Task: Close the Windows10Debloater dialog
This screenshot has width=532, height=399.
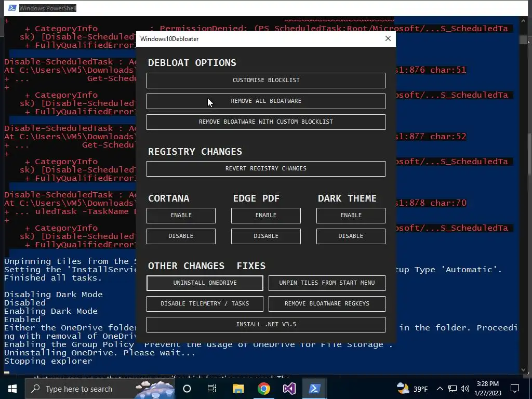Action: coord(388,38)
